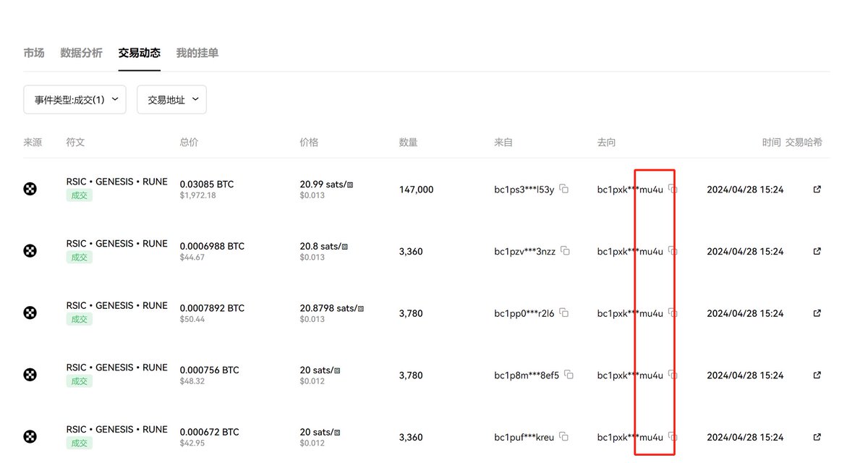Image resolution: width=868 pixels, height=463 pixels.
Task: Click the 0.03085 BTC total price
Action: tap(207, 184)
